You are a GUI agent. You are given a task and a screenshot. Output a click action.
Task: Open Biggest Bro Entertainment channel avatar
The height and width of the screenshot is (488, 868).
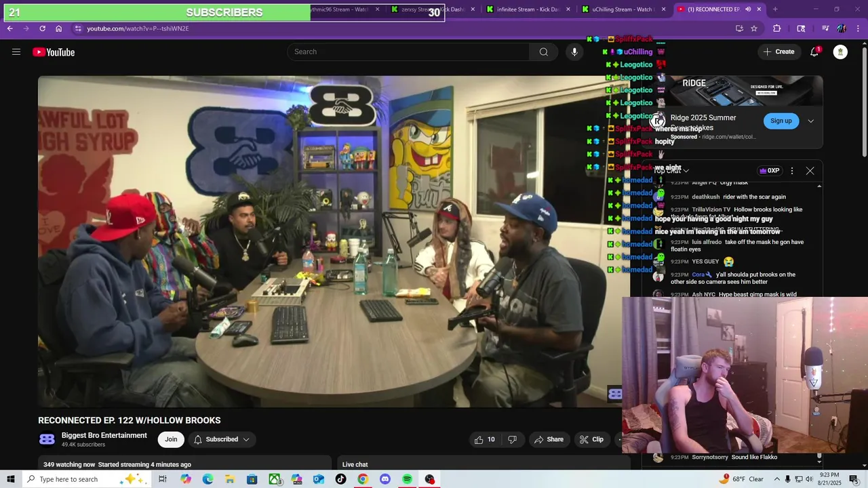click(47, 440)
